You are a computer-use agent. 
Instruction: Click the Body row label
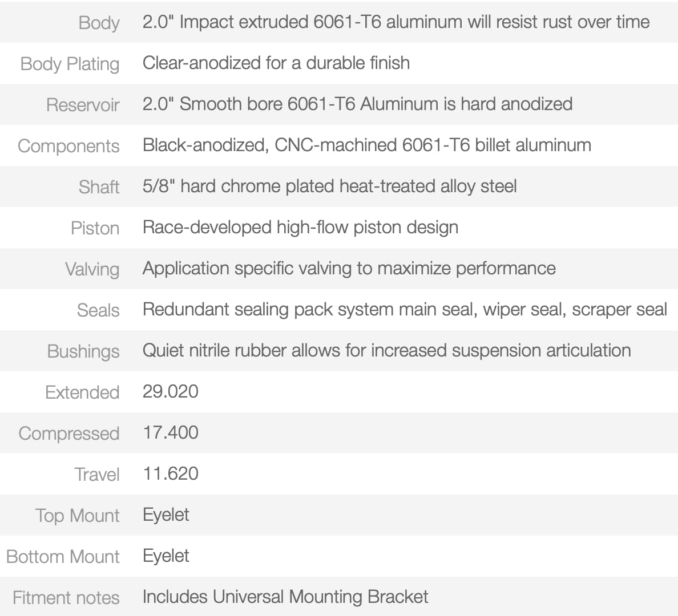coord(99,23)
